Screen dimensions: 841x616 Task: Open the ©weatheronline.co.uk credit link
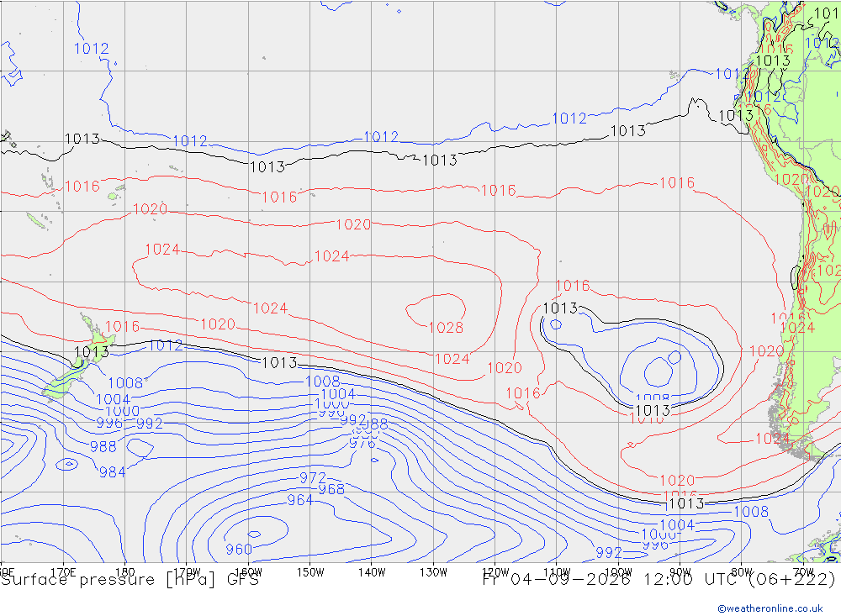pyautogui.click(x=770, y=608)
